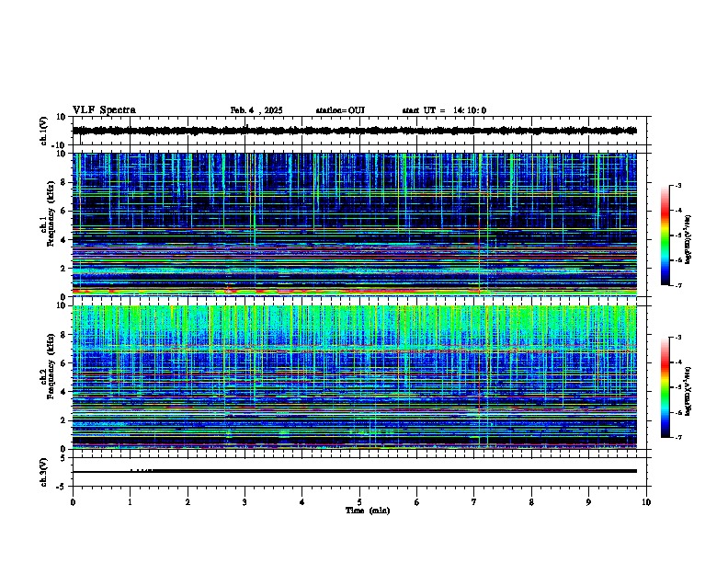Image resolution: width=728 pixels, height=563 pixels.
Task: Click time axis tick label "4"
Action: [301, 502]
